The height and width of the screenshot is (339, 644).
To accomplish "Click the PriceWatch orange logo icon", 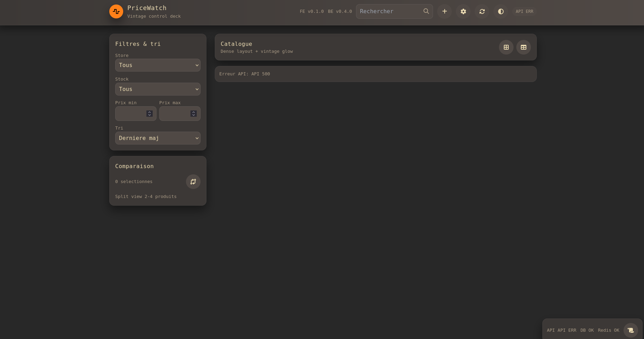I will click(x=116, y=11).
